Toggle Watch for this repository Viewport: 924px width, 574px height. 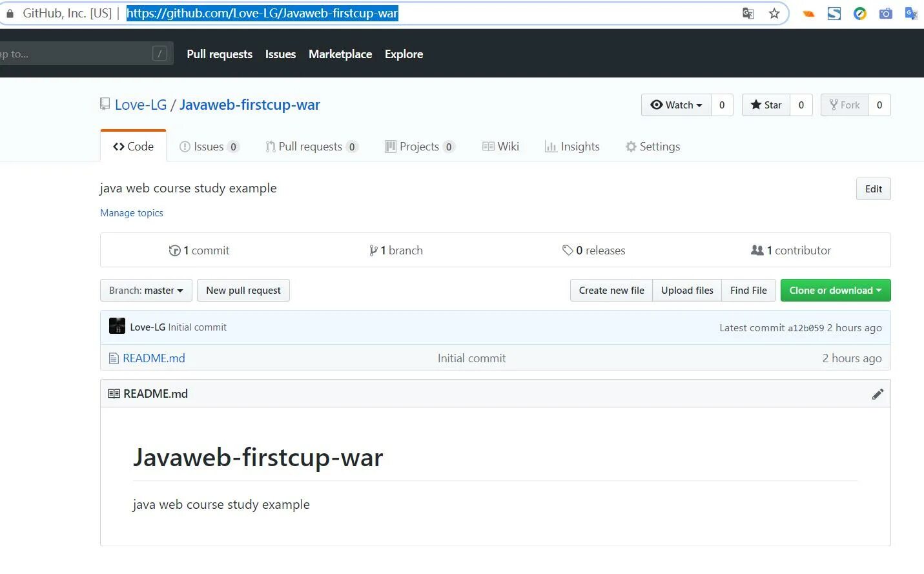(x=673, y=105)
